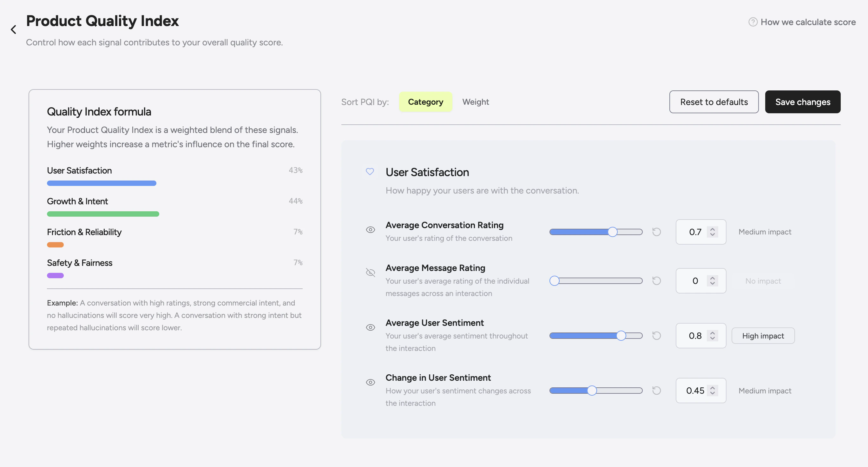Click the heart icon next to User Satisfaction
868x467 pixels.
tap(370, 172)
